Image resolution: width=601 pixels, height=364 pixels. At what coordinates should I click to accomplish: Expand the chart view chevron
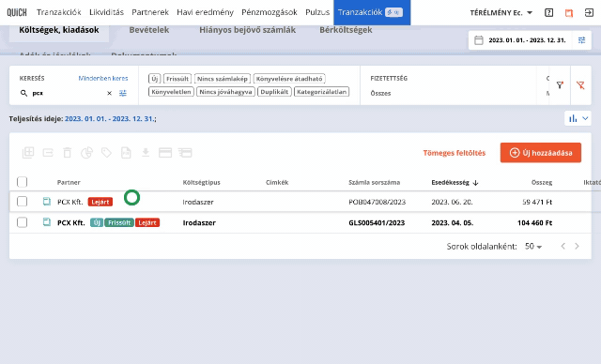(585, 118)
